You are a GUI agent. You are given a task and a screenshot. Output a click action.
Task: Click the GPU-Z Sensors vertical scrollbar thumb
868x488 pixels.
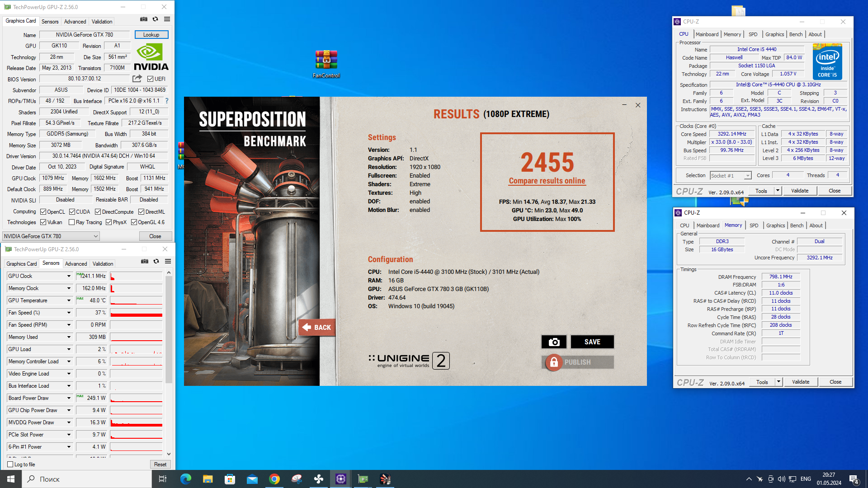[x=169, y=330]
